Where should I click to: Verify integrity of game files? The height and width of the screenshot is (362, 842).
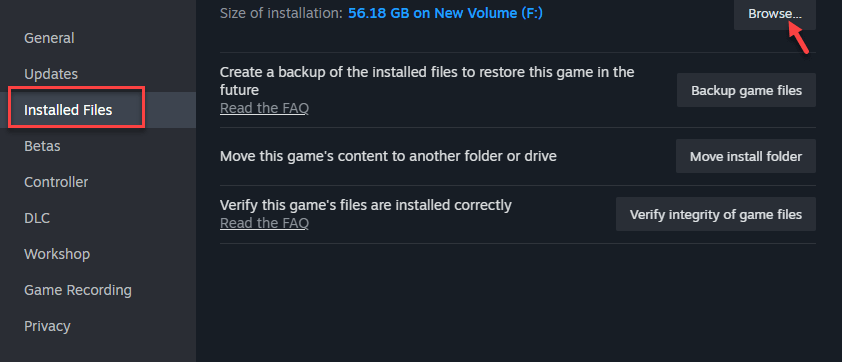716,214
